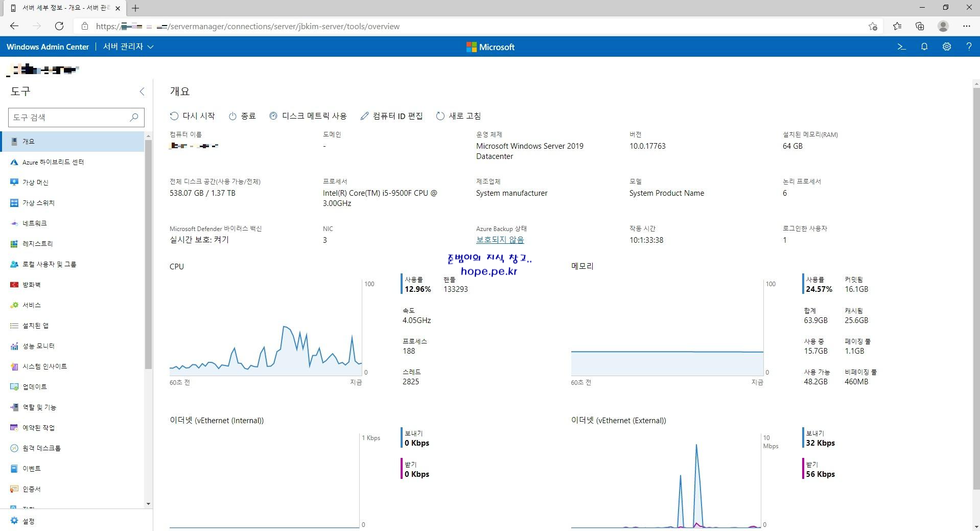Collapse the 도구 panel with chevron
The width and height of the screenshot is (980, 531).
[142, 91]
